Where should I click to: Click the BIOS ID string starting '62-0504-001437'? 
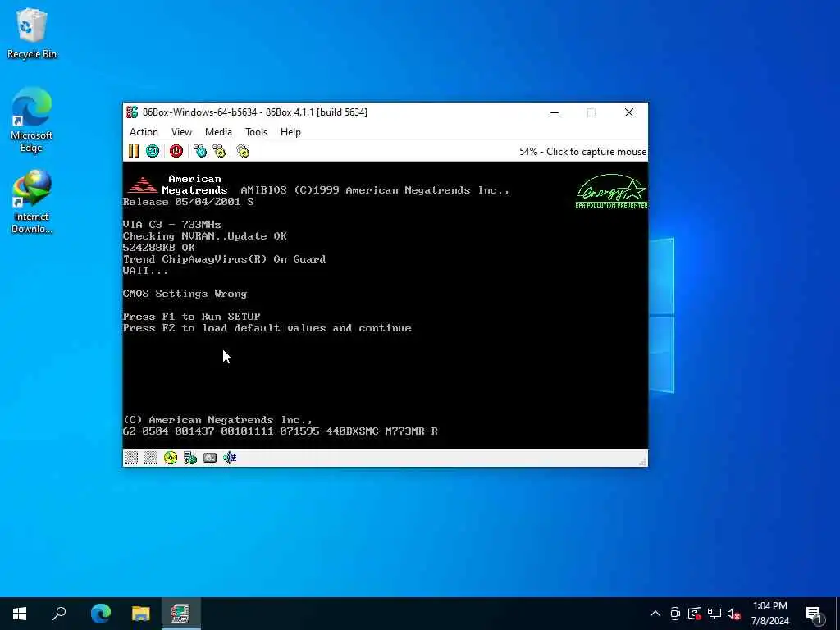tap(281, 431)
